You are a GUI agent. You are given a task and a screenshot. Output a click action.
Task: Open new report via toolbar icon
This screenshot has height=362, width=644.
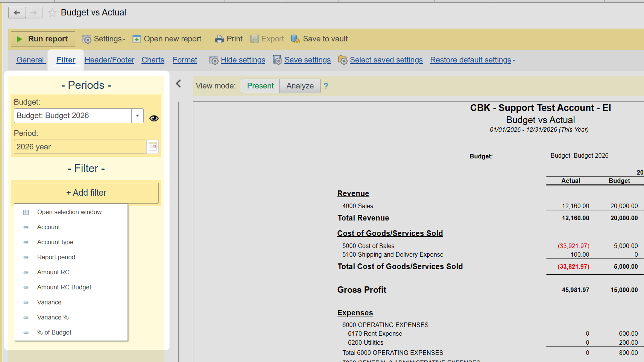click(137, 39)
